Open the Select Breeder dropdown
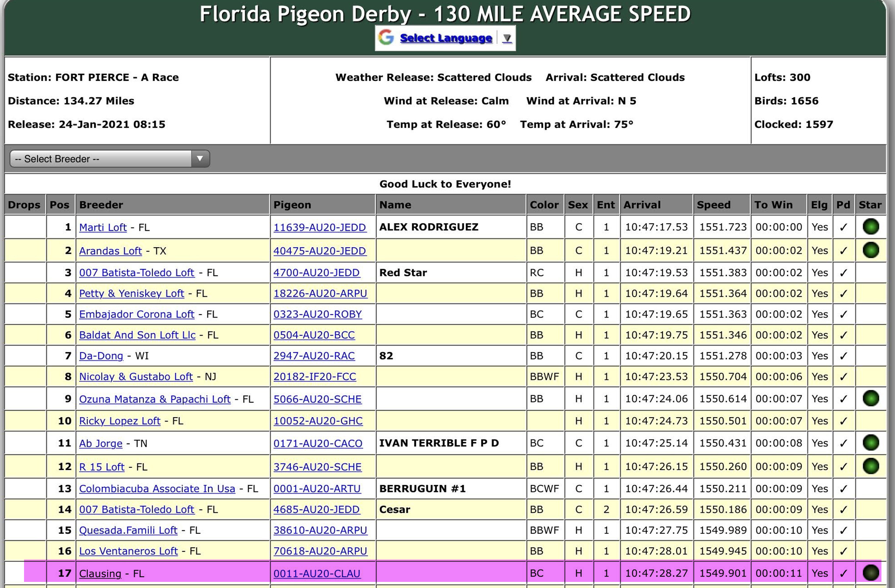The width and height of the screenshot is (895, 588). (x=110, y=159)
